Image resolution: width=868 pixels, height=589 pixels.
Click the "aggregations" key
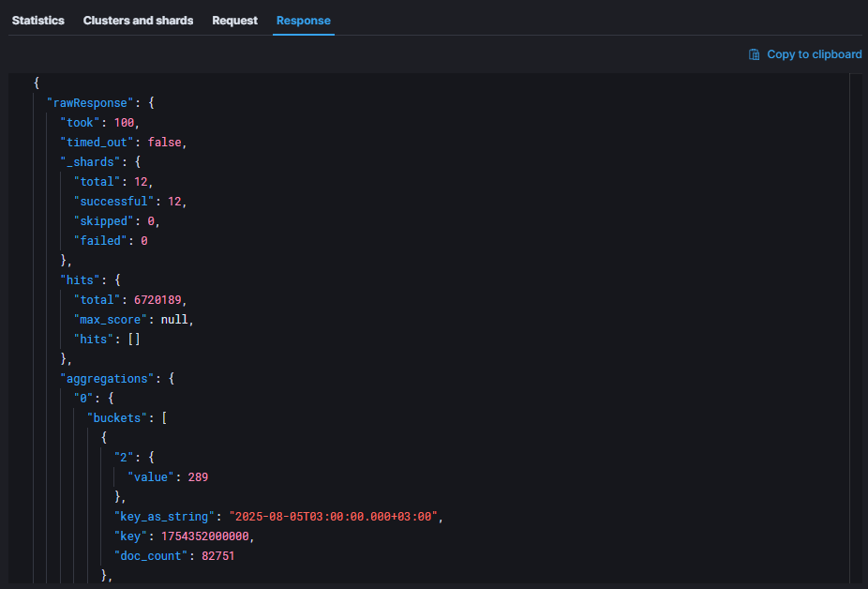click(107, 379)
